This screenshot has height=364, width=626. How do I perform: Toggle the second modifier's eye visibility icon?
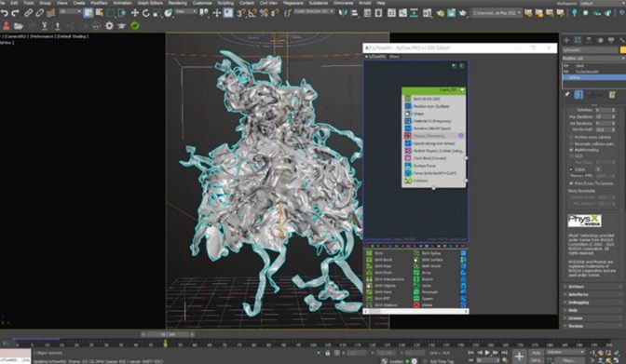point(565,72)
